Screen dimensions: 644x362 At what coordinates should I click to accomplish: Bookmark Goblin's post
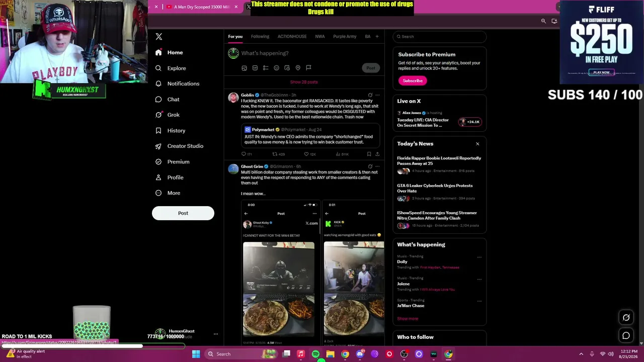(369, 154)
